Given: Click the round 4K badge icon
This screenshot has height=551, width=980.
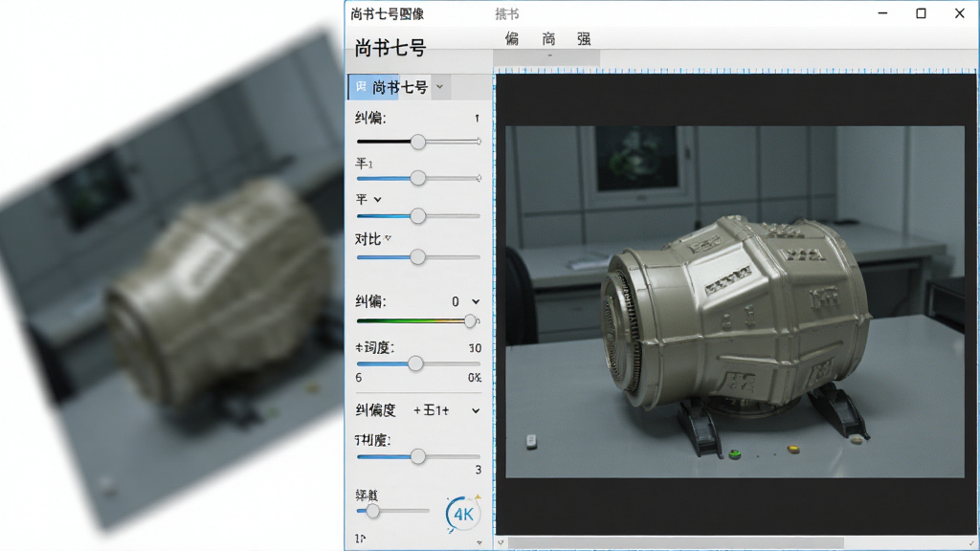Looking at the screenshot, I should point(463,514).
